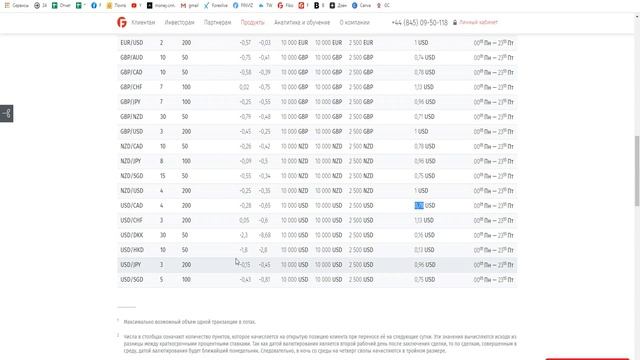Open the TW tradingview bookmark icon
The width and height of the screenshot is (640, 360).
tap(261, 5)
